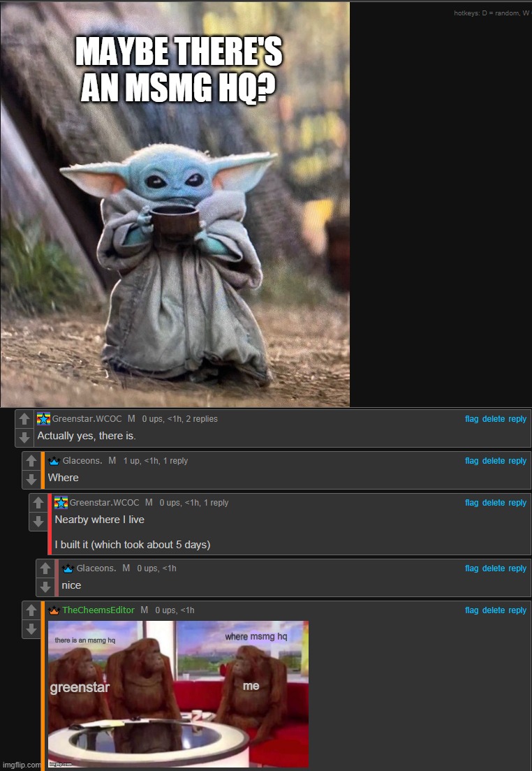Reply to the "Actually yes, there is." comment
This screenshot has width=532, height=771.
[517, 419]
